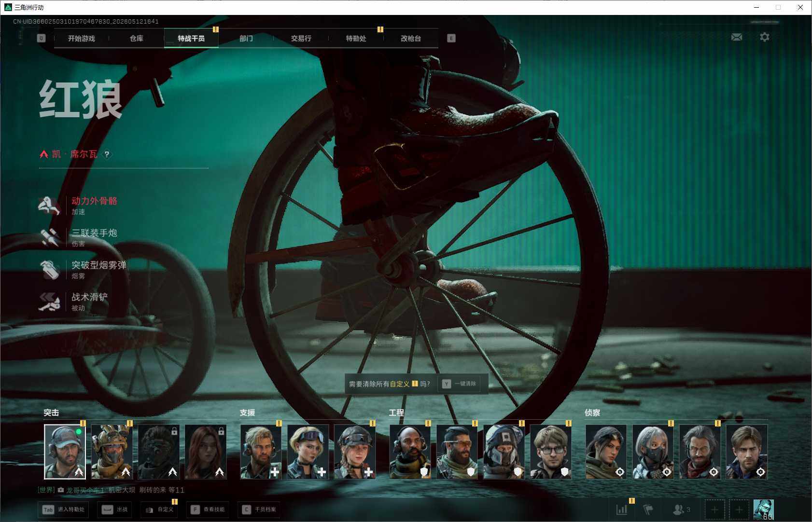This screenshot has width=812, height=522.
Task: Select the dark-haired woman 侦察 operator
Action: (x=606, y=452)
